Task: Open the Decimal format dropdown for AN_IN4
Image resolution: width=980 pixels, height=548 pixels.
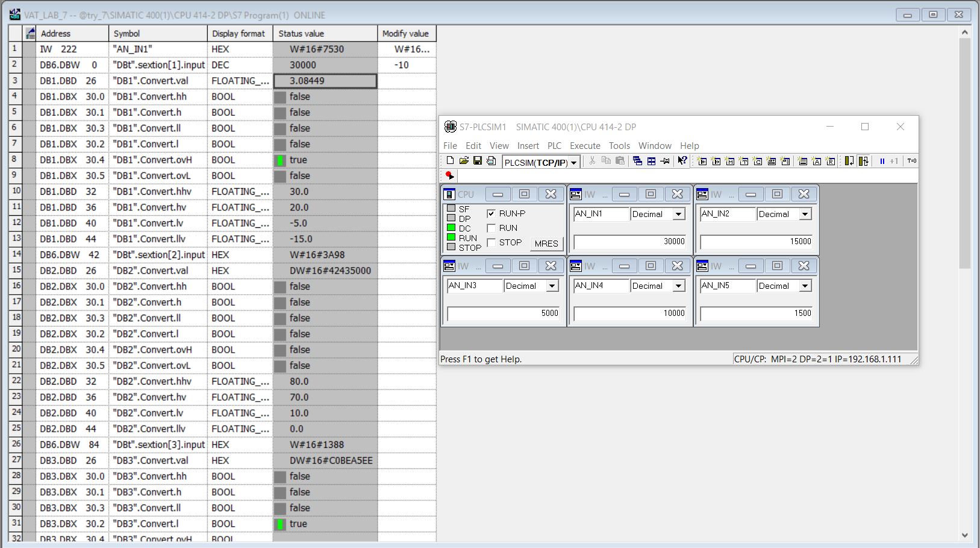Action: pos(679,286)
